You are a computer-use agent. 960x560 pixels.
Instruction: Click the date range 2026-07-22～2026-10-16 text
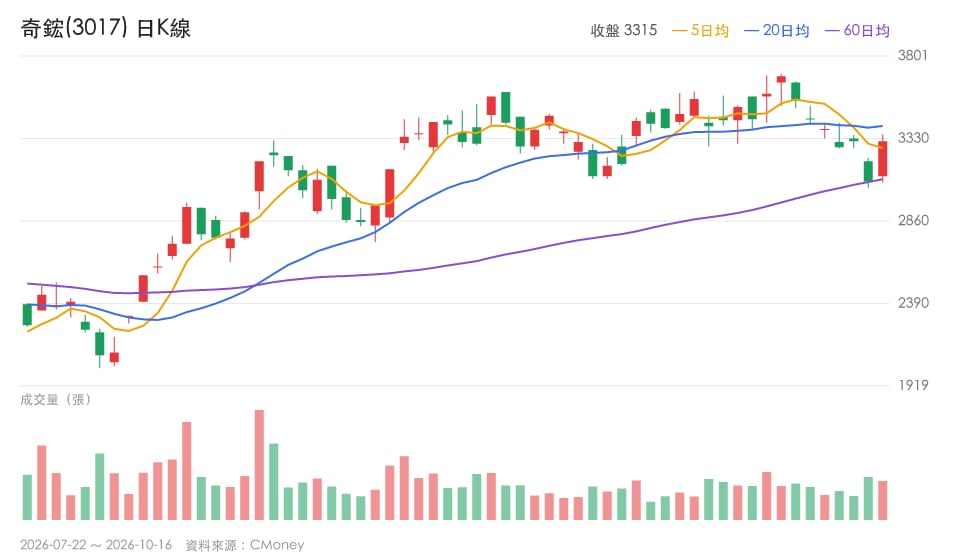(96, 545)
